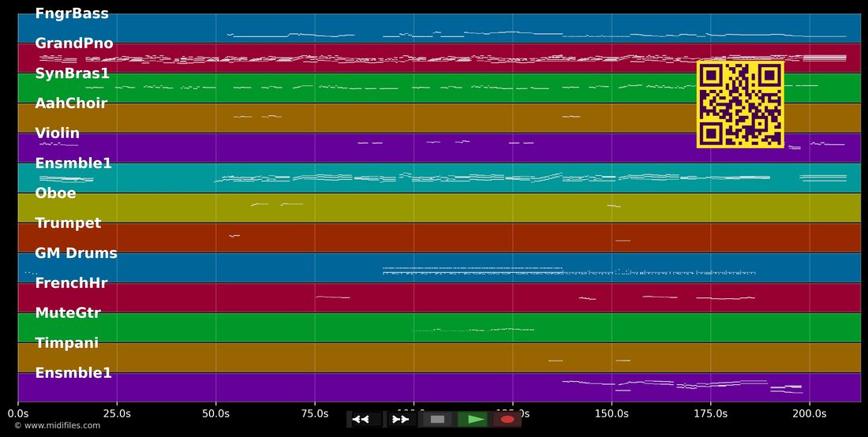Click the 200.0s time axis marker
The height and width of the screenshot is (437, 868).
pos(810,414)
